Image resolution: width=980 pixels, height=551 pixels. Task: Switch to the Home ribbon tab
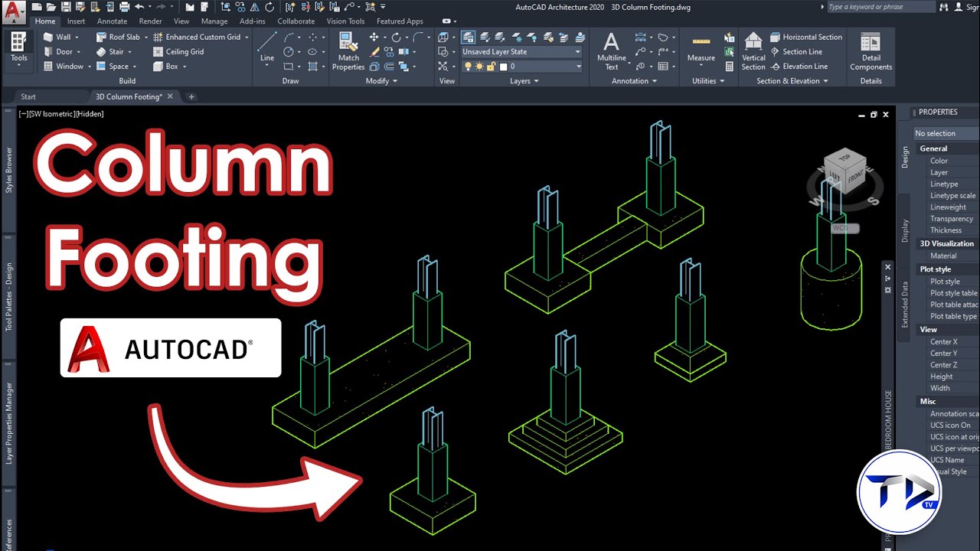click(45, 21)
